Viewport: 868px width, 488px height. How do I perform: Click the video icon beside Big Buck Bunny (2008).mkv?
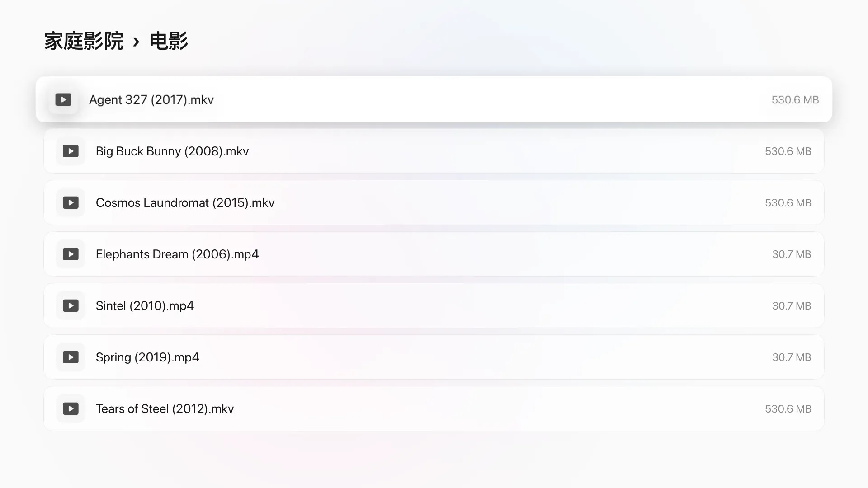71,151
